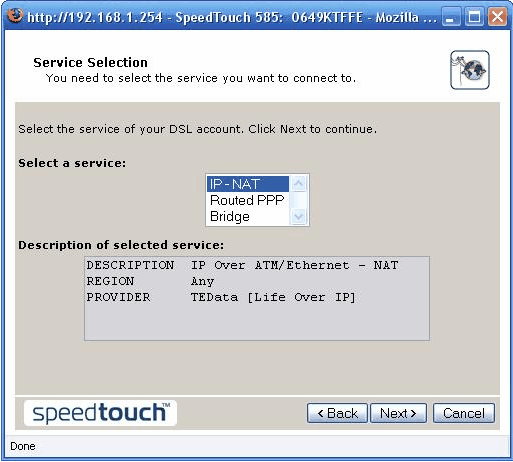
Task: Click the speedtouch logo
Action: [100, 413]
